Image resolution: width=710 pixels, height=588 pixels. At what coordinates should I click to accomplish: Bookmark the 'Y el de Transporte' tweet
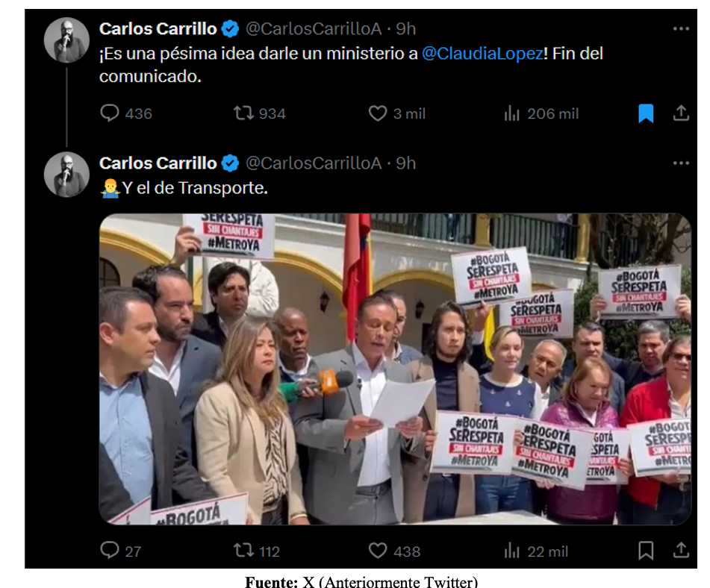pos(646,551)
